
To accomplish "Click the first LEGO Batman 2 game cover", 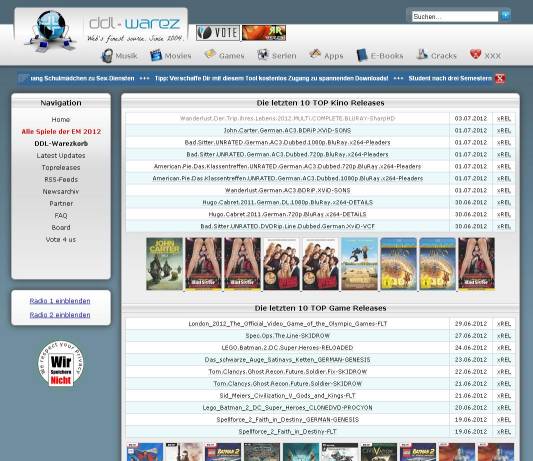I will tap(223, 452).
